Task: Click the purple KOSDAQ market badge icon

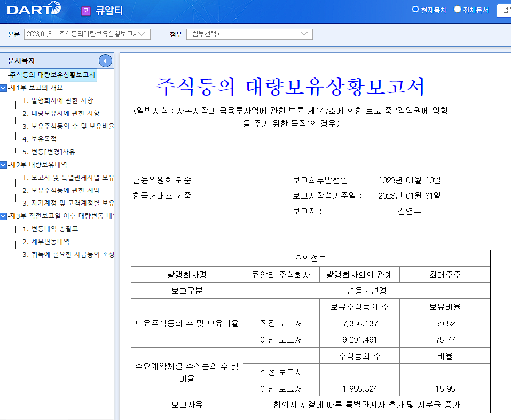Action: pyautogui.click(x=85, y=10)
